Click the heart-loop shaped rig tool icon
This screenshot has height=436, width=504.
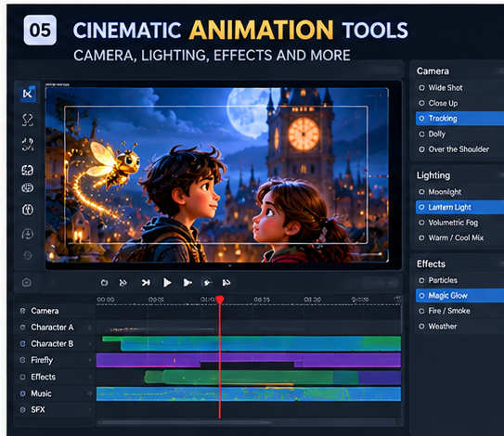28,120
